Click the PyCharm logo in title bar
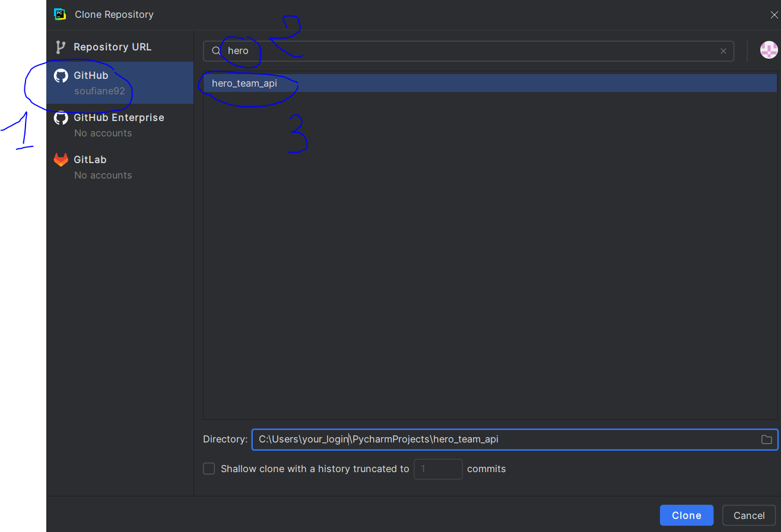Image resolution: width=781 pixels, height=532 pixels. tap(60, 14)
